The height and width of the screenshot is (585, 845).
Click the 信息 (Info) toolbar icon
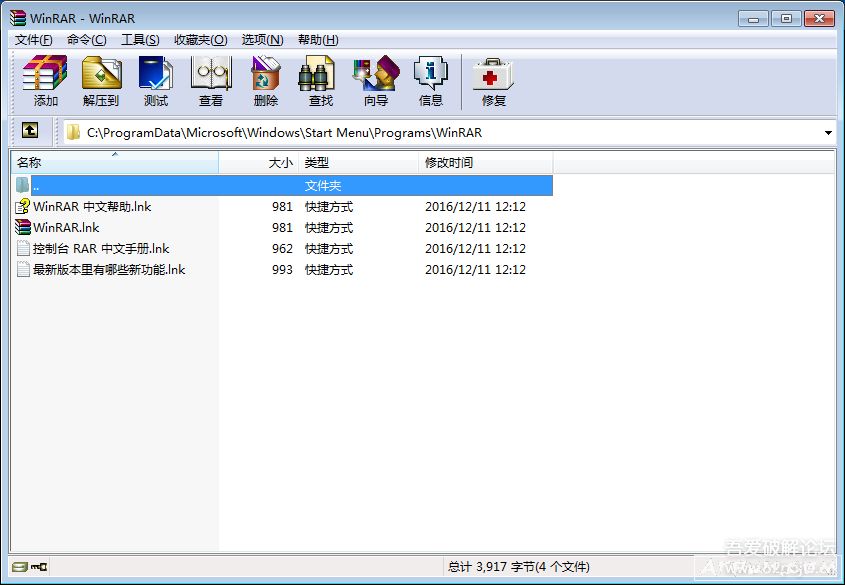pos(431,73)
